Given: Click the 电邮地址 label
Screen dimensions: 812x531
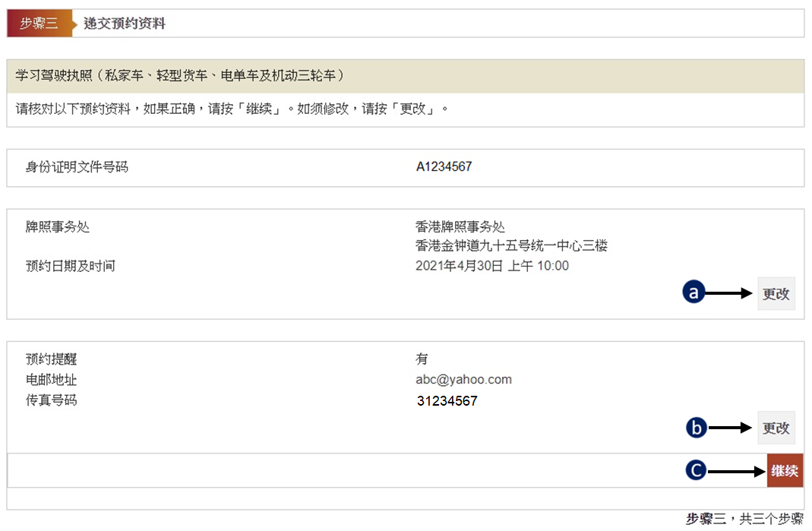Looking at the screenshot, I should 52,380.
